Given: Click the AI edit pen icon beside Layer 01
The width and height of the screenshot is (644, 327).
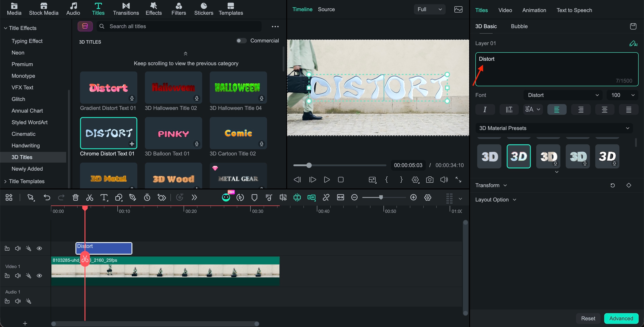Looking at the screenshot, I should coord(633,44).
